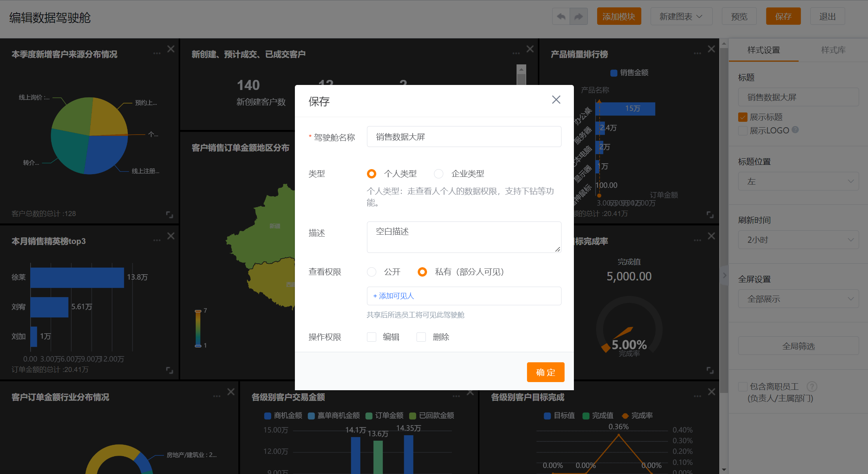Select the 企业类型 radio option
The width and height of the screenshot is (868, 474).
click(x=439, y=174)
